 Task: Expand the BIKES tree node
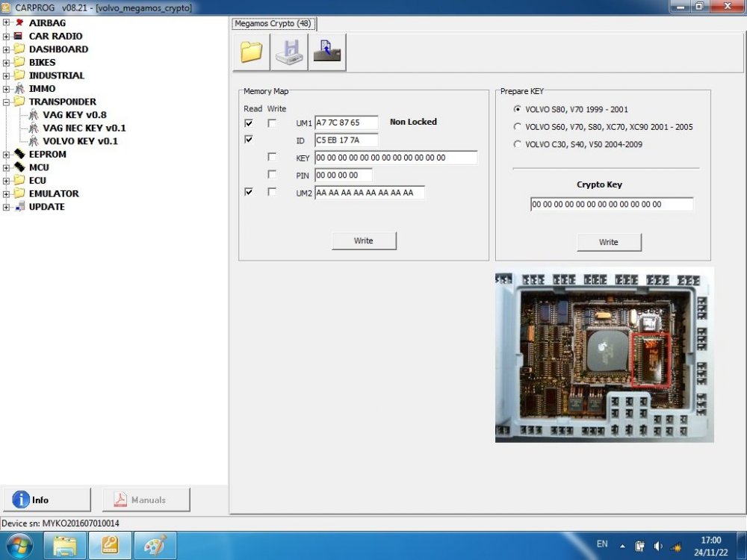pos(6,63)
